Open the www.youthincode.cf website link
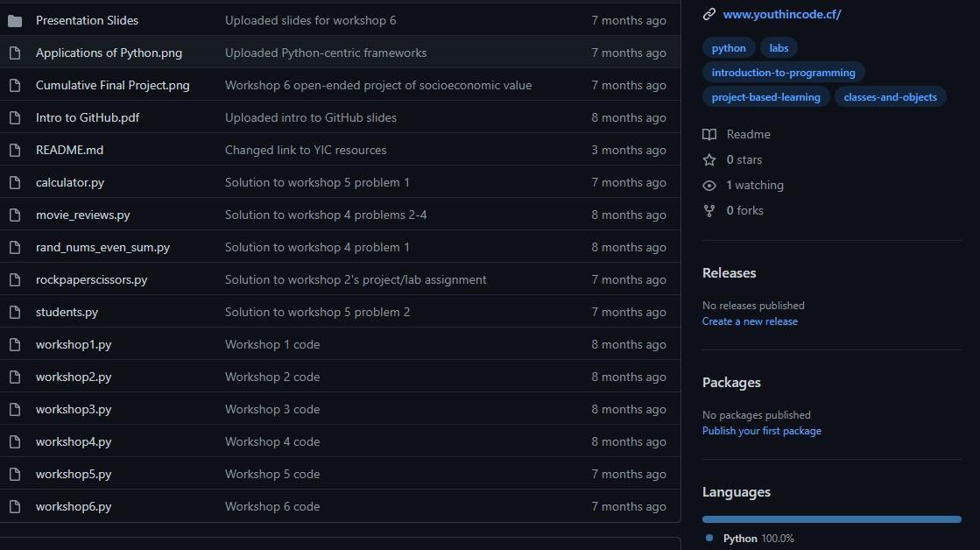 (781, 15)
